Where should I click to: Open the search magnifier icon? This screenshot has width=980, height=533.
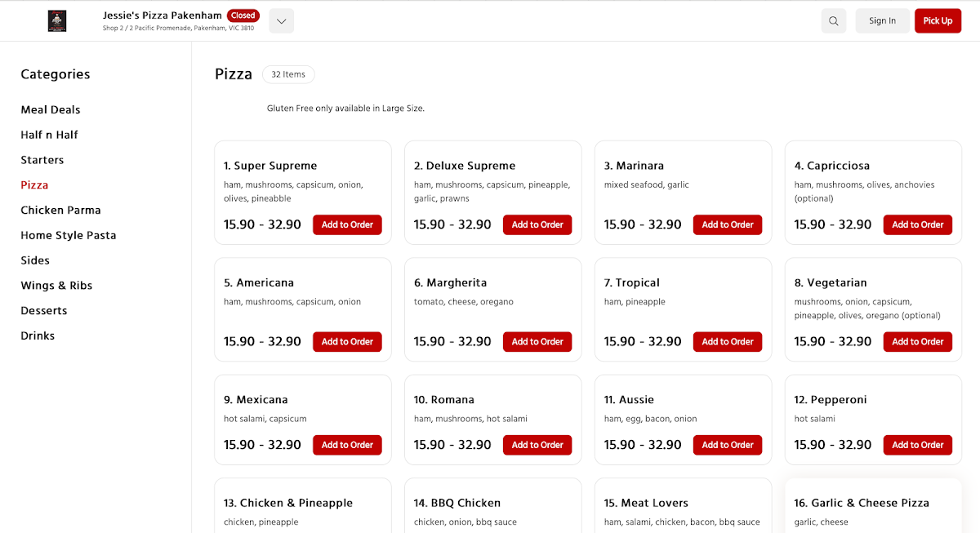(833, 21)
